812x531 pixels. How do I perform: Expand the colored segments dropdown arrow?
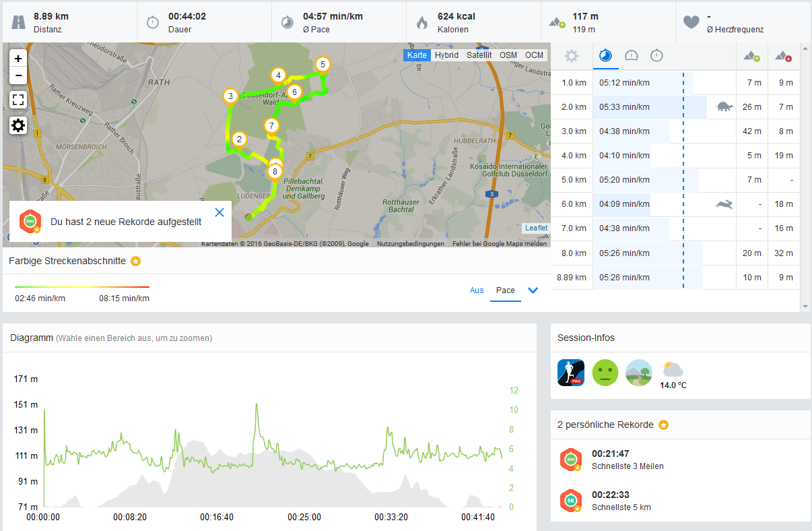pyautogui.click(x=533, y=290)
